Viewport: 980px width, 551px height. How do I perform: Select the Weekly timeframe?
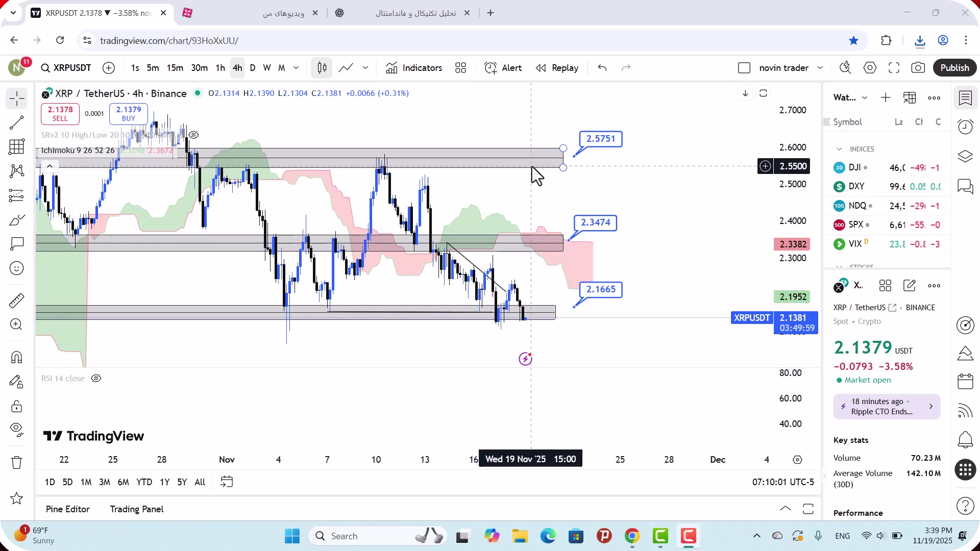(266, 68)
